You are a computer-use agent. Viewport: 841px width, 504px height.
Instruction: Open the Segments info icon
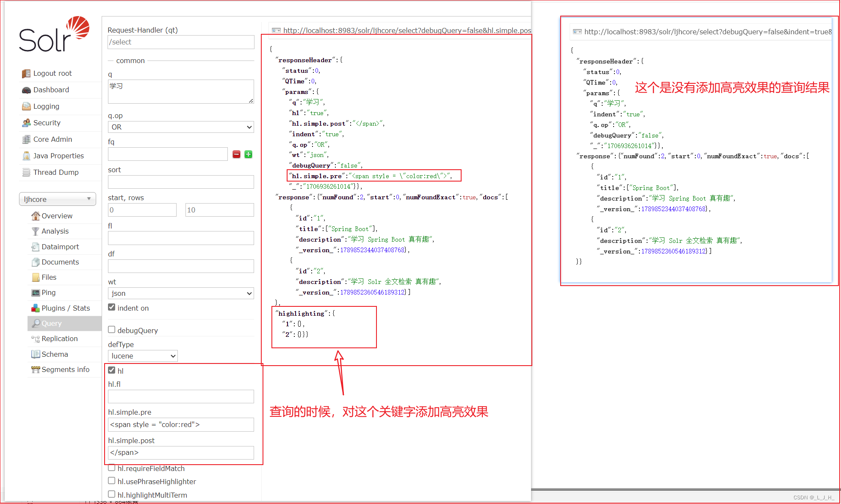pyautogui.click(x=36, y=370)
